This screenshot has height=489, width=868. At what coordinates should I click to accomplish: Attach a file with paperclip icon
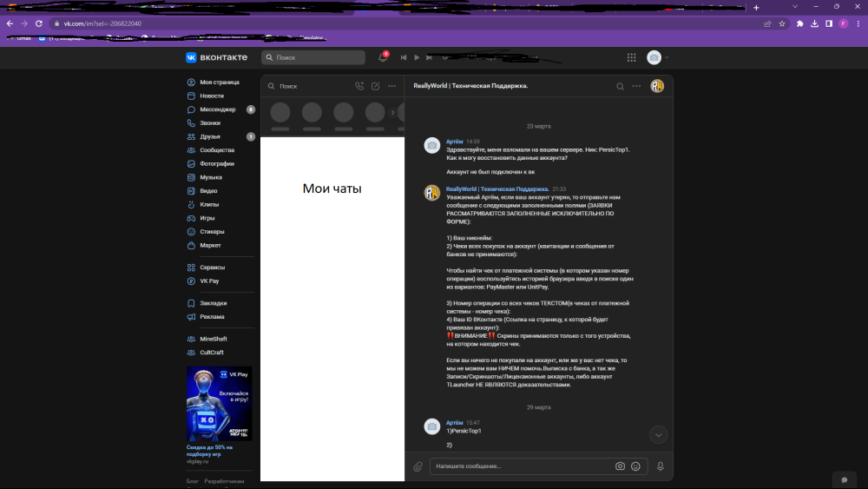click(x=418, y=466)
